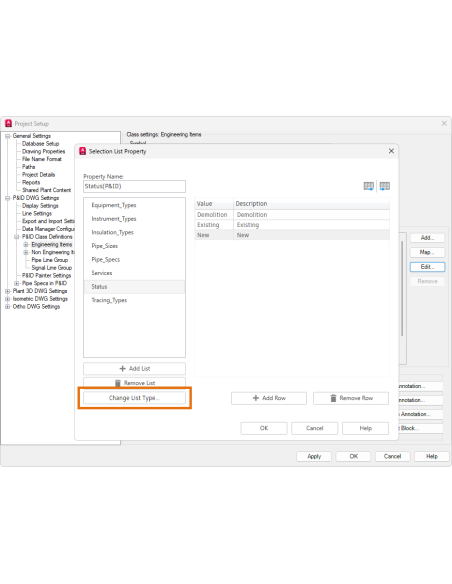This screenshot has height=584, width=452.
Task: Expand the Non Engineering Items node
Action: click(26, 253)
